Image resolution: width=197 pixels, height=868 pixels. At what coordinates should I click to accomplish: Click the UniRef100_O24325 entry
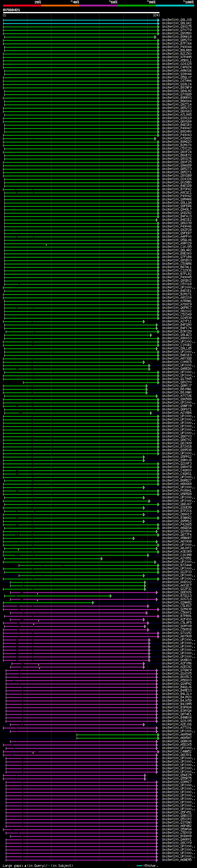[x=177, y=64]
